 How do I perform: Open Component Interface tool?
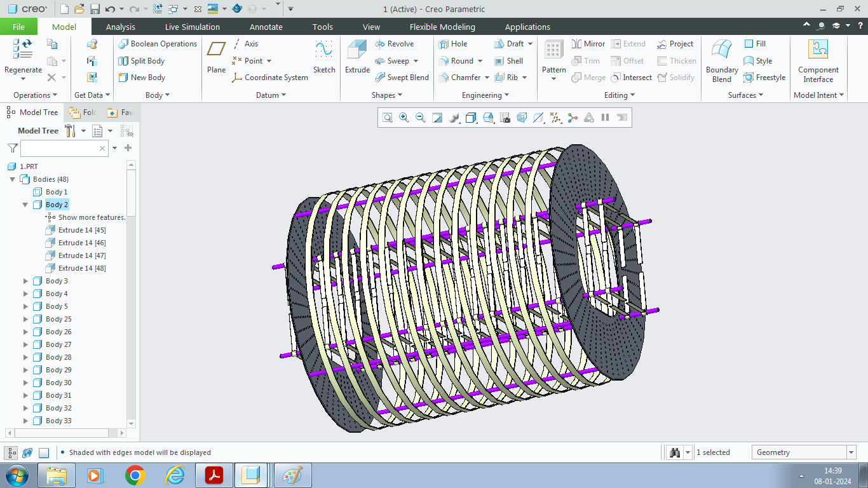[818, 61]
